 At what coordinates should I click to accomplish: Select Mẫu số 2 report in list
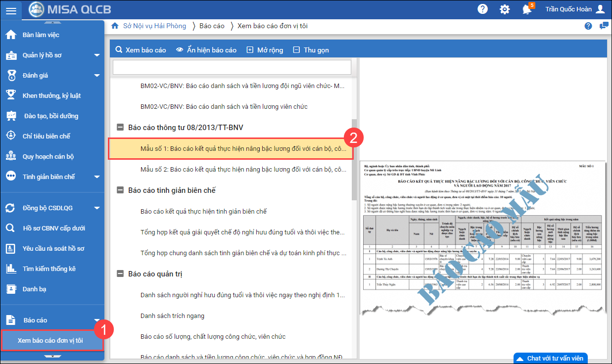point(243,169)
